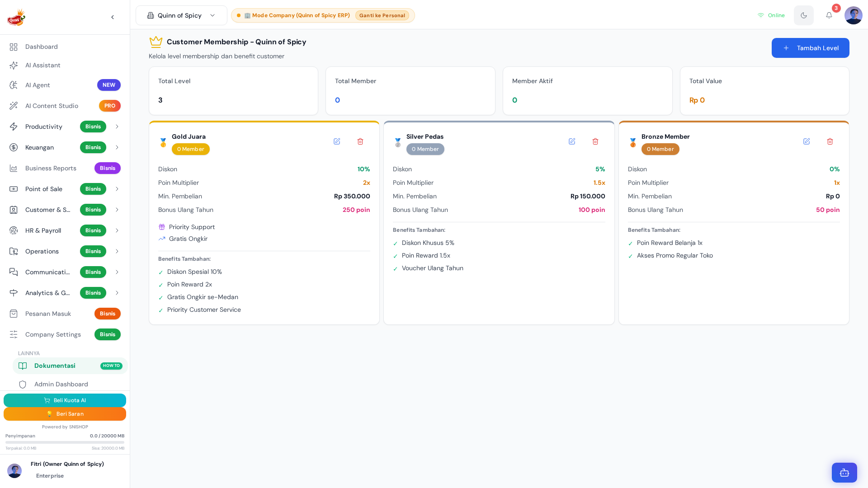Open the notifications bell
The height and width of the screenshot is (488, 868).
tap(829, 15)
